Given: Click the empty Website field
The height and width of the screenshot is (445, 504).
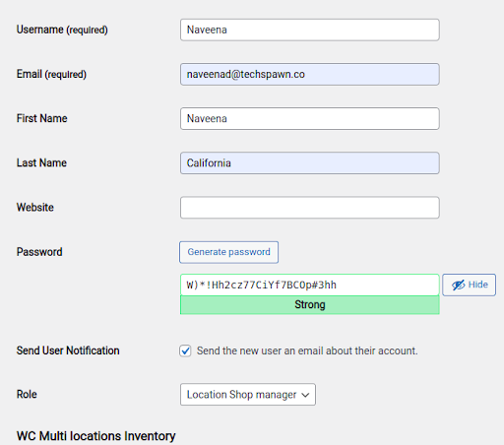Looking at the screenshot, I should click(310, 208).
